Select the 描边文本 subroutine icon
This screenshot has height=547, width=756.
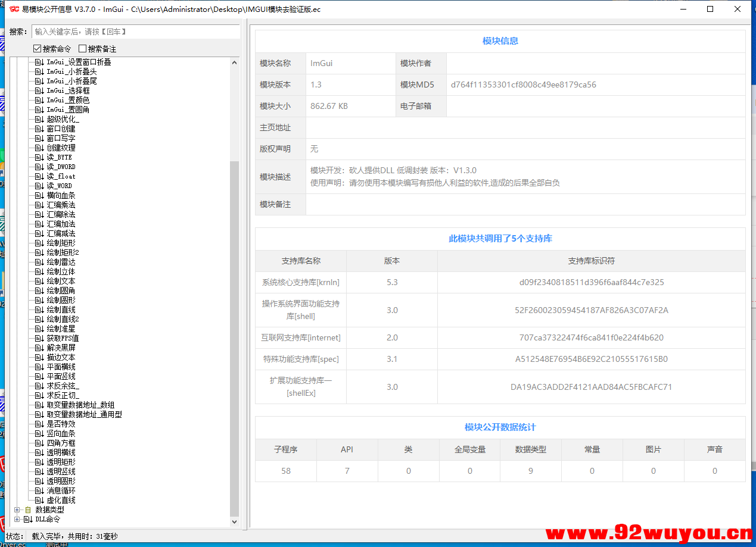(x=37, y=357)
